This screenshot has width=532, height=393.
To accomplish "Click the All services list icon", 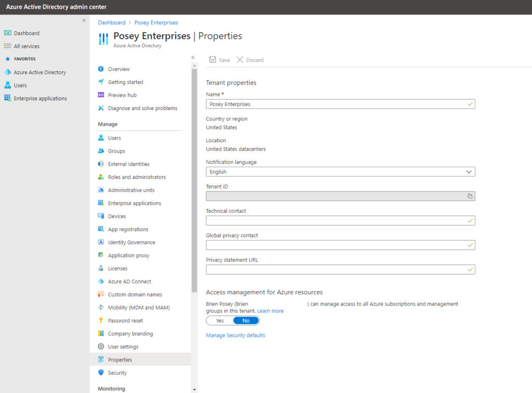I will 7,46.
